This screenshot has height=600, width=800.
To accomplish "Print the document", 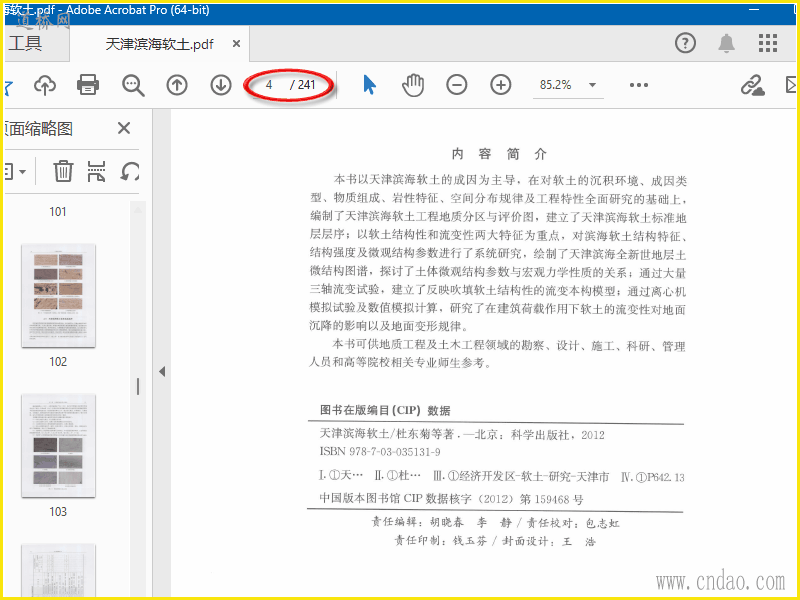I will [x=88, y=85].
